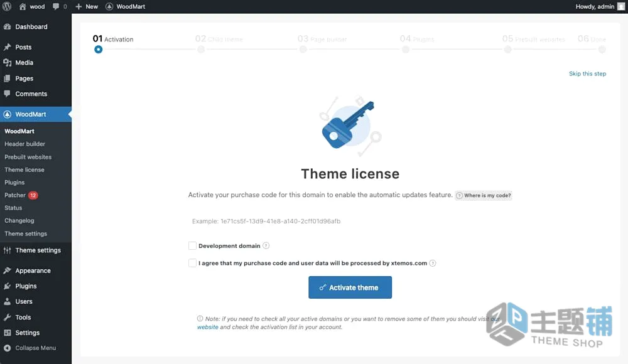Click Howdy, admin account text

(595, 6)
